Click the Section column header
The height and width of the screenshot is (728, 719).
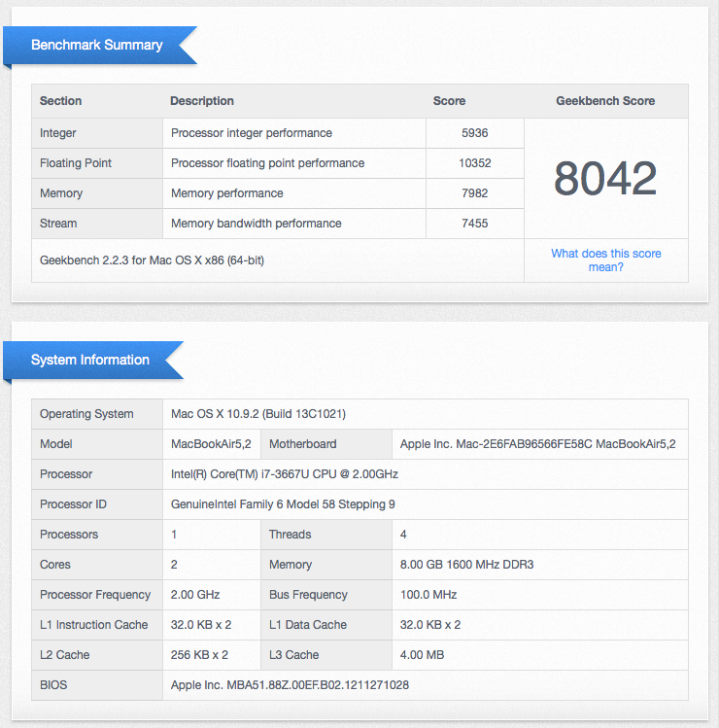coord(61,101)
